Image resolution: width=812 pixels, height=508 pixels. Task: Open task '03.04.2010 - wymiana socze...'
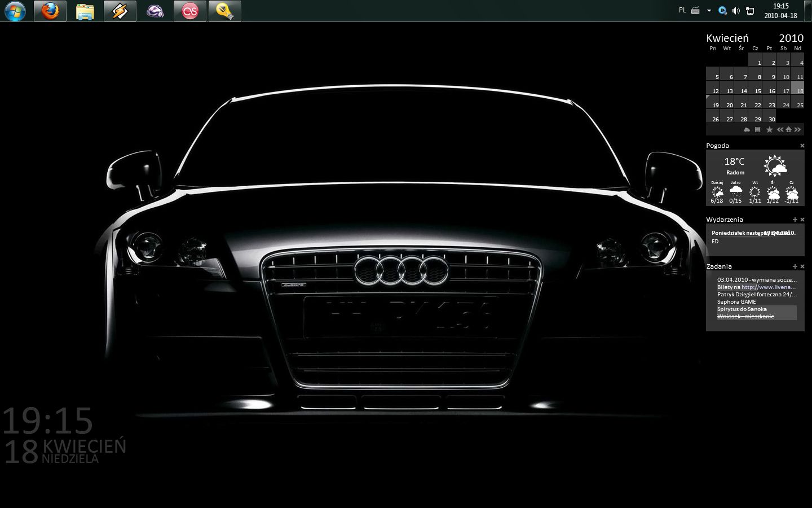click(x=757, y=279)
